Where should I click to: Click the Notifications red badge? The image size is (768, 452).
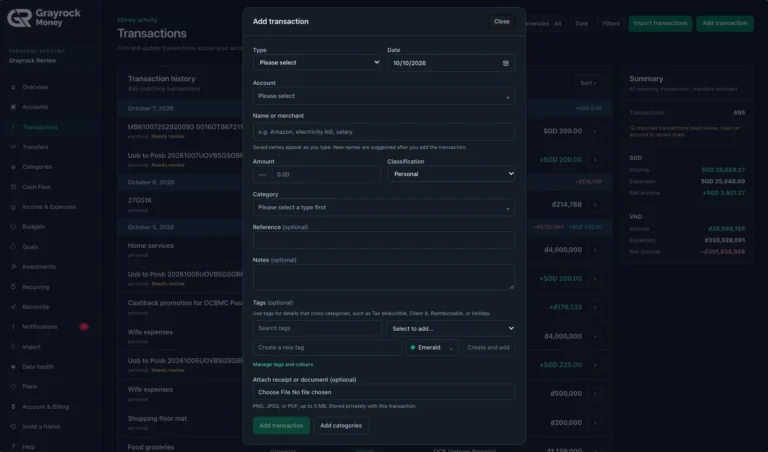(84, 327)
